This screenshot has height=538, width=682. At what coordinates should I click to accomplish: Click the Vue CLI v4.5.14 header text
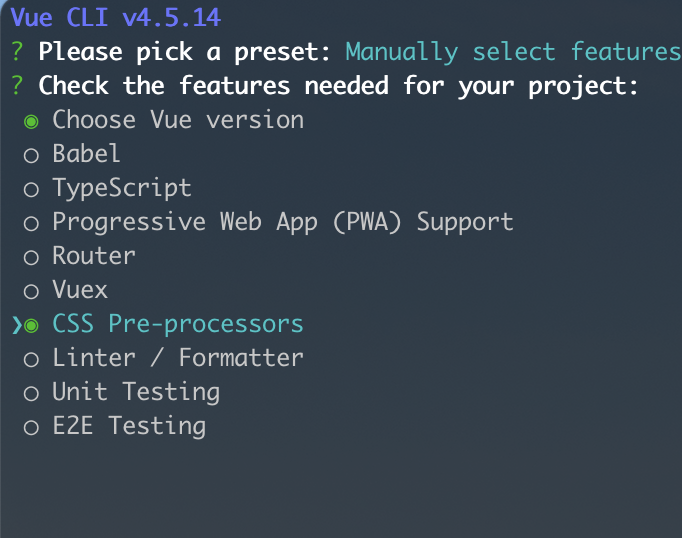pos(115,18)
